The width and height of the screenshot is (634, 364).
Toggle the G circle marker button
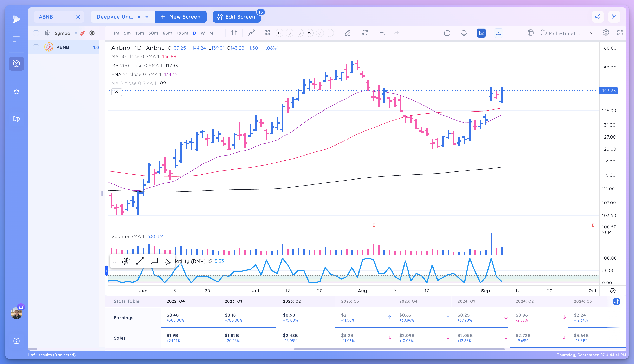[320, 33]
